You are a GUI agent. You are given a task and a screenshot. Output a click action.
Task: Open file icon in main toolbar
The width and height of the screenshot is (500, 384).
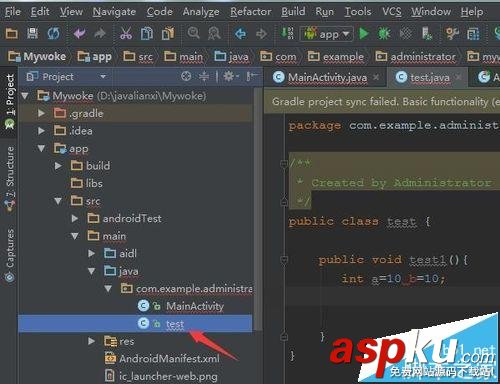coord(12,33)
